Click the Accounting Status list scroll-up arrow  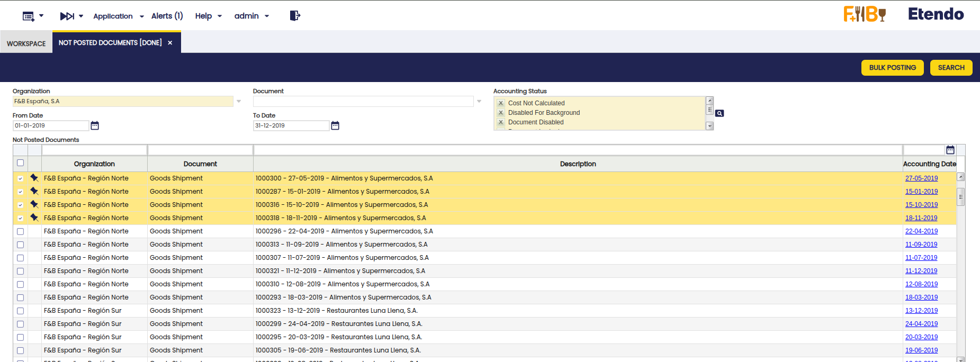click(710, 101)
